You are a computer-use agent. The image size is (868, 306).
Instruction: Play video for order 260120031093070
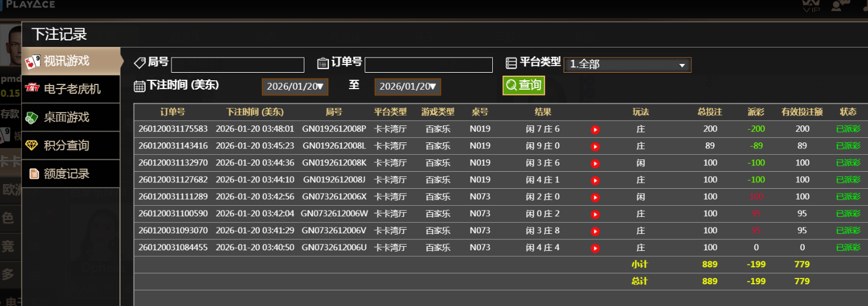tap(595, 232)
